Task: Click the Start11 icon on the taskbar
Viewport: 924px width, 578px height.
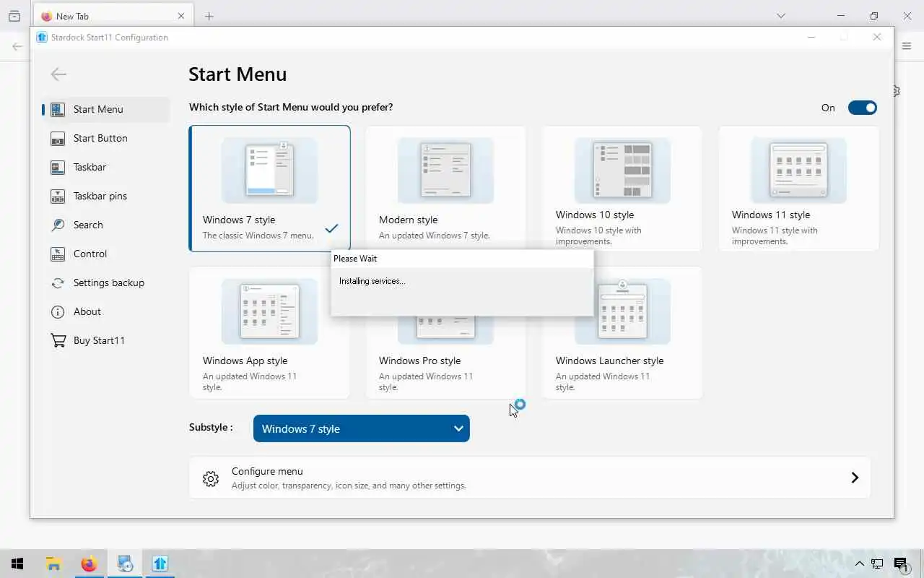Action: pyautogui.click(x=160, y=564)
